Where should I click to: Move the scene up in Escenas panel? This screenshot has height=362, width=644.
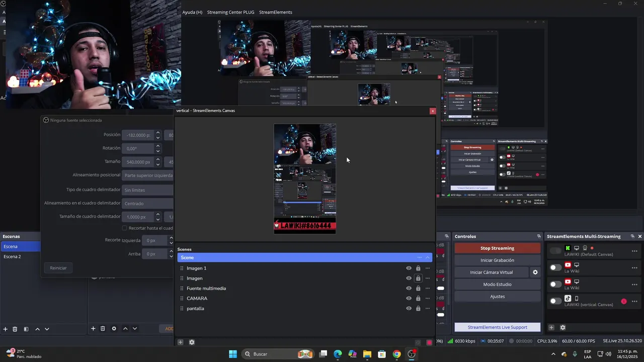tap(37, 329)
